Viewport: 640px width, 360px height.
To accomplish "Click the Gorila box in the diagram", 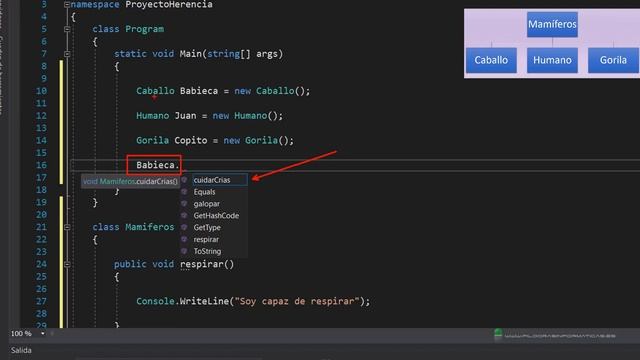I will [x=613, y=60].
